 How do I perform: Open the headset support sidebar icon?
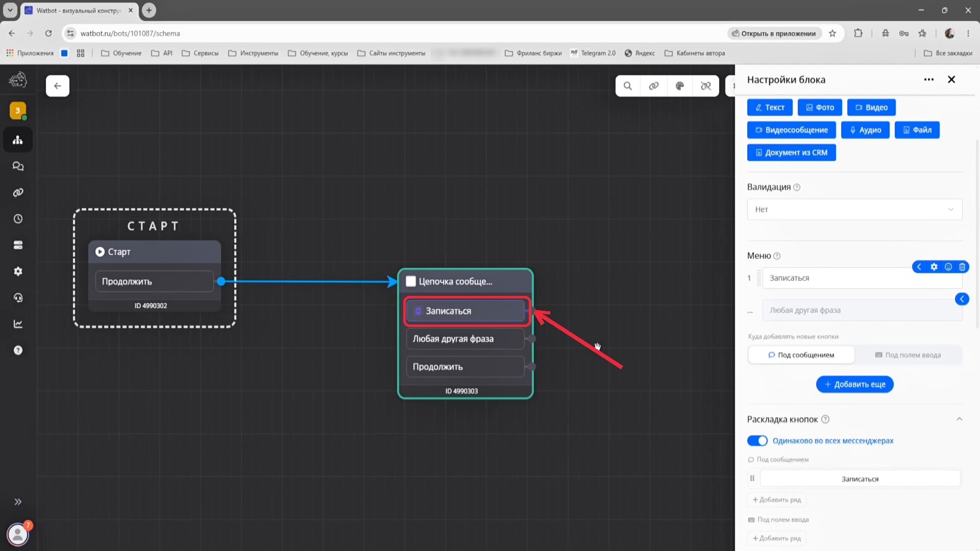pos(18,298)
